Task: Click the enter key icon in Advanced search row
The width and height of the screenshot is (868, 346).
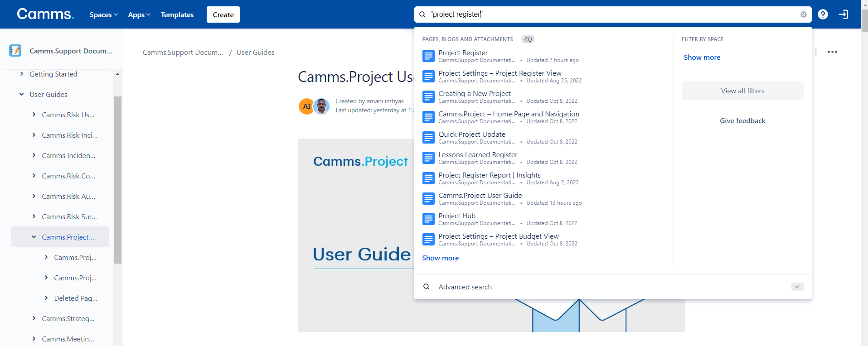Action: coord(797,287)
